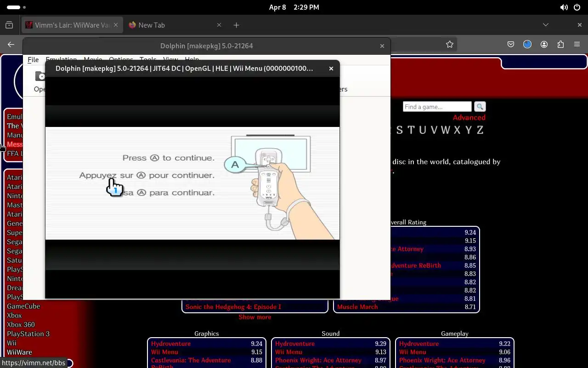
Task: Click blue round extension icon in toolbar
Action: (x=527, y=44)
